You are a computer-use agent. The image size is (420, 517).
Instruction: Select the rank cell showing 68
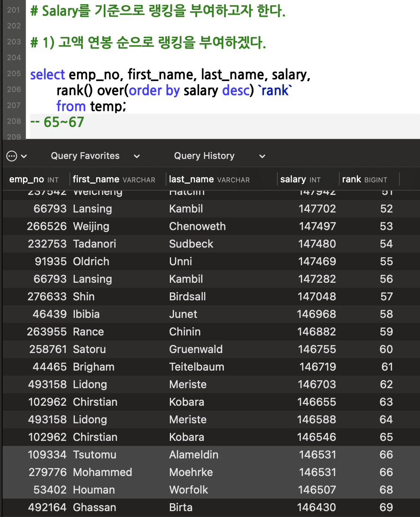[386, 490]
